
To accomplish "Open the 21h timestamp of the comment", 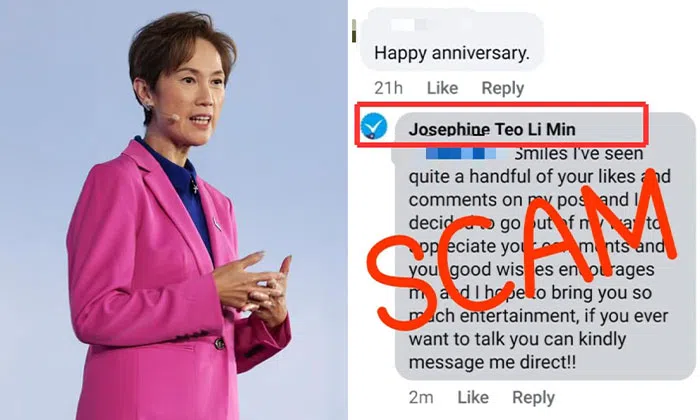I will [388, 88].
